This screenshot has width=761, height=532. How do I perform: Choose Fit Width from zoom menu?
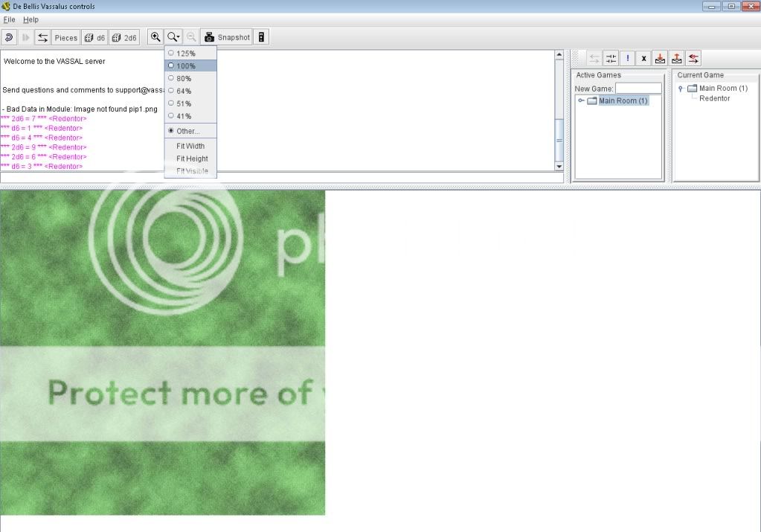coord(190,146)
